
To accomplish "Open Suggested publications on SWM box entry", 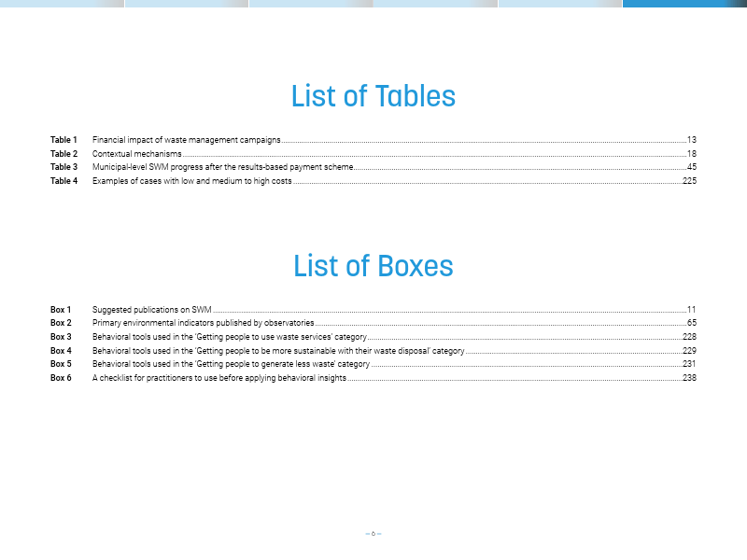I will [x=152, y=309].
